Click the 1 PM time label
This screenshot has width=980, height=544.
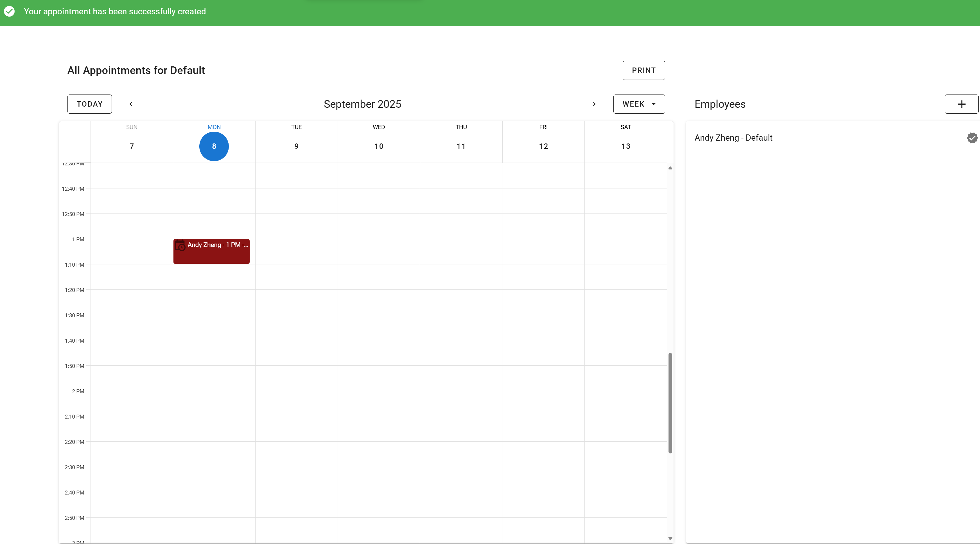pyautogui.click(x=78, y=239)
